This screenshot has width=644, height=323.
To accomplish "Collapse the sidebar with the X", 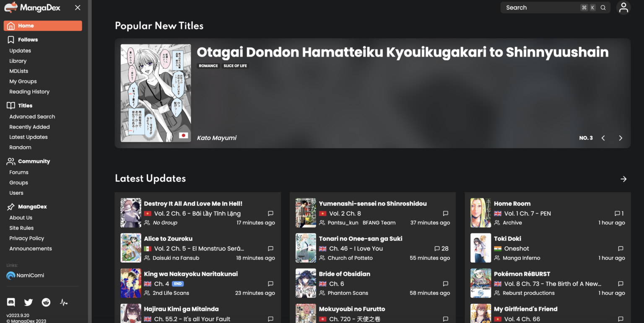I will pos(77,7).
